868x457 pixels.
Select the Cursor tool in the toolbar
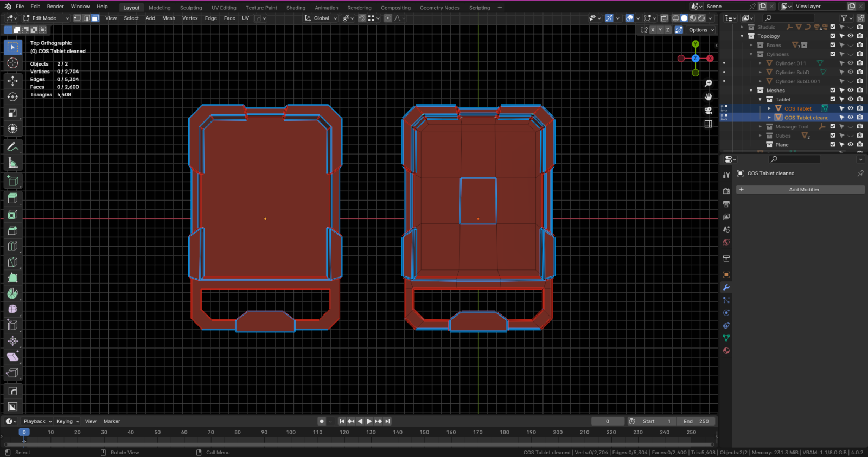[13, 63]
